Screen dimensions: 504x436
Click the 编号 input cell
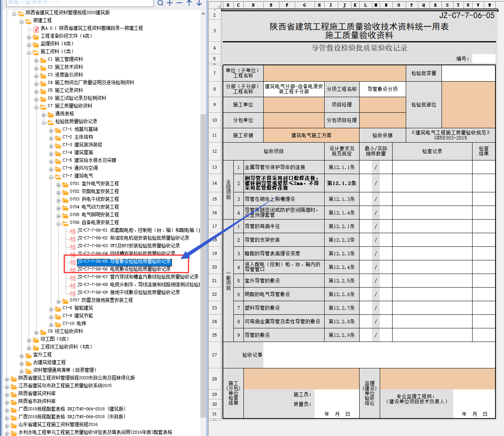click(x=483, y=59)
